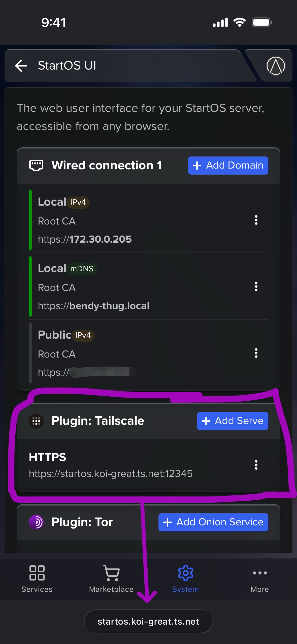Screen dimensions: 297x644
Task: Tap the Tor plugin icon
Action: 36,522
